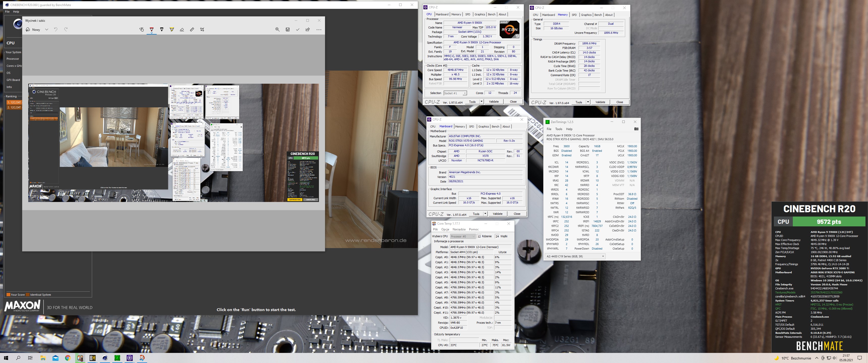Click the checkmark icon in Wycinek i szkic toolbar
The image size is (868, 363).
(297, 30)
